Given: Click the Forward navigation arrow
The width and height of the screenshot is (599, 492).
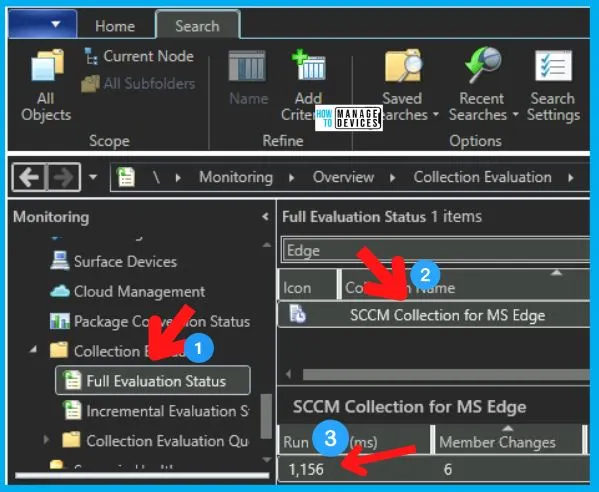Looking at the screenshot, I should pyautogui.click(x=64, y=177).
